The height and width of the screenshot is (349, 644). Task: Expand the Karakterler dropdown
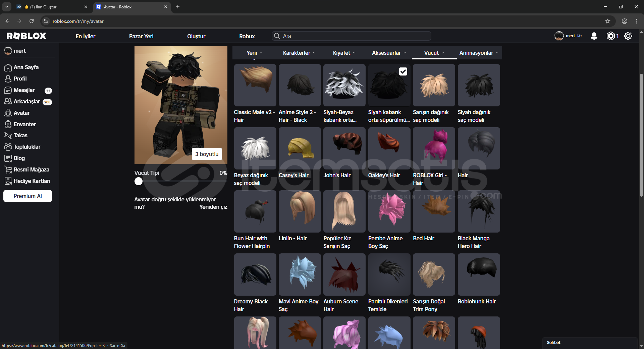click(299, 53)
